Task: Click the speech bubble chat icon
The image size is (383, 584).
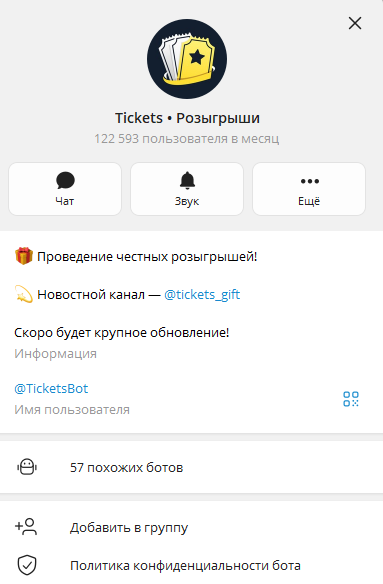Action: [x=65, y=181]
